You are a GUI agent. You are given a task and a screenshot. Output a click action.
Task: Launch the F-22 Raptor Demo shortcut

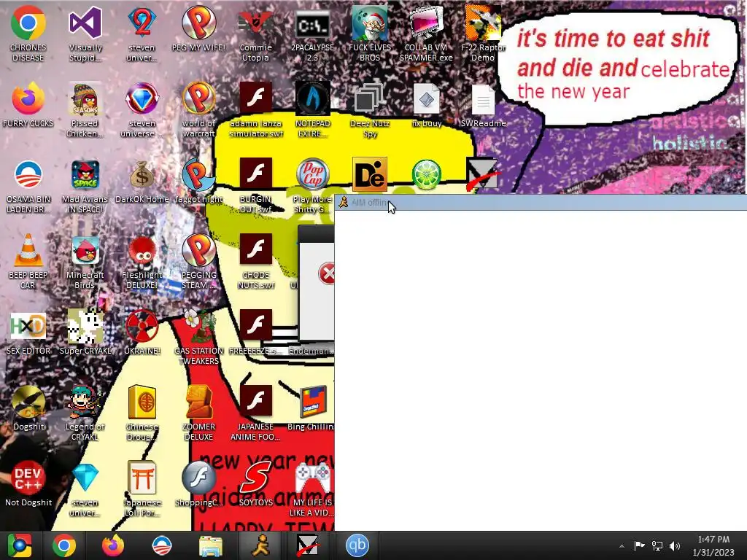tap(483, 23)
